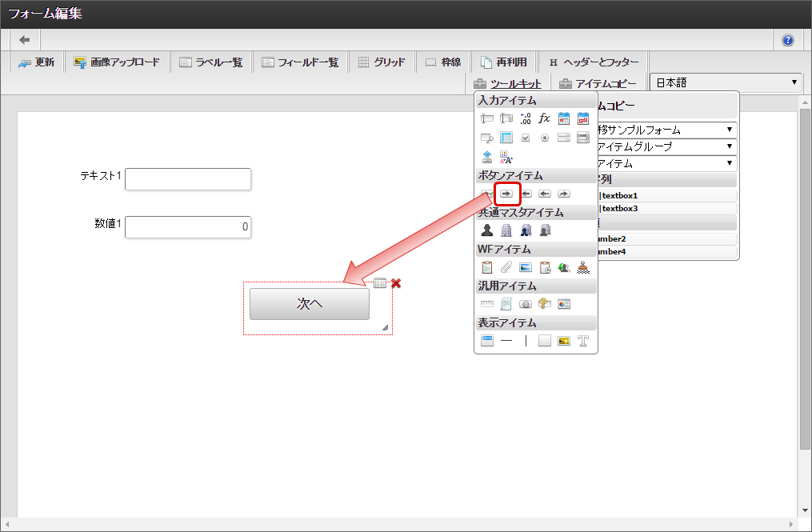Select the radio button input item in toolkit
This screenshot has height=532, width=812.
tap(544, 138)
